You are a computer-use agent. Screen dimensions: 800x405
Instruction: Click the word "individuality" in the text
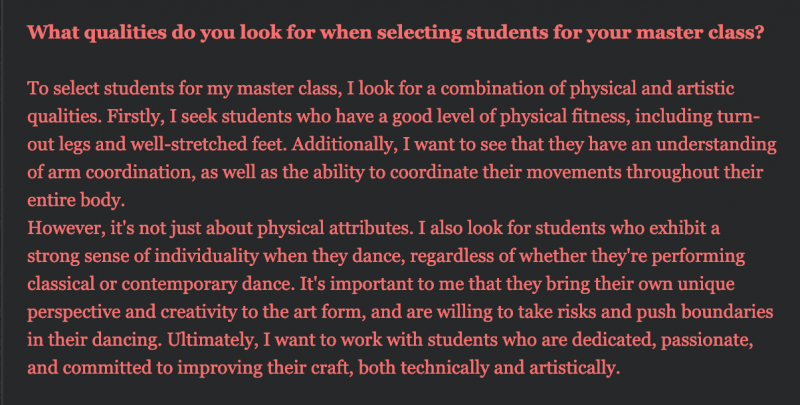tap(206, 256)
